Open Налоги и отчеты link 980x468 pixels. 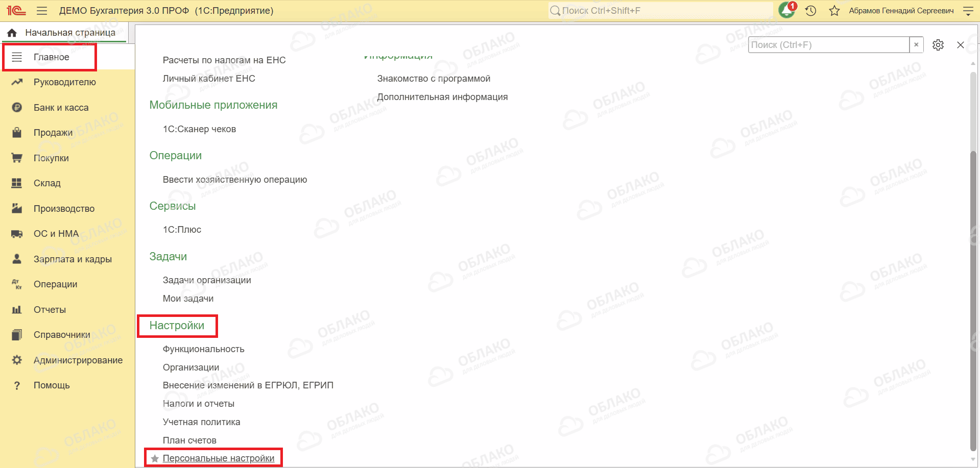(x=199, y=404)
